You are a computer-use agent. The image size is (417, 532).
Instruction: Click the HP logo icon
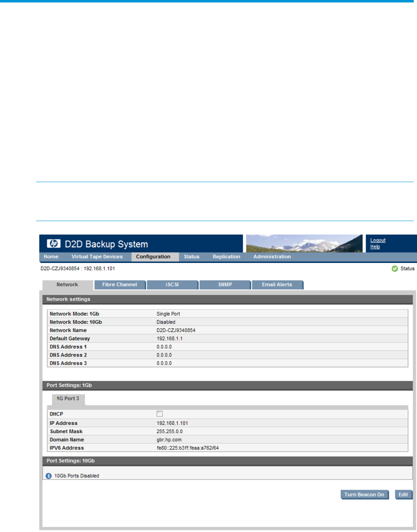54,244
